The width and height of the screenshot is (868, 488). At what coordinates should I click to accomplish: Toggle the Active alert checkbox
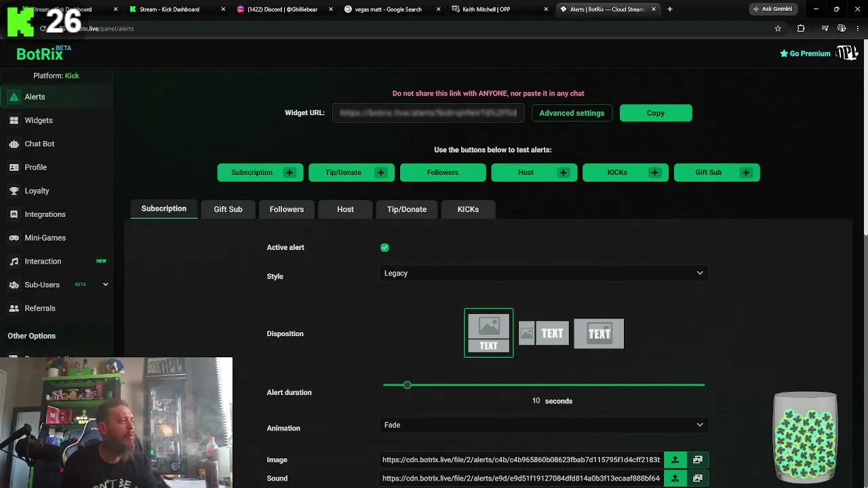point(384,247)
